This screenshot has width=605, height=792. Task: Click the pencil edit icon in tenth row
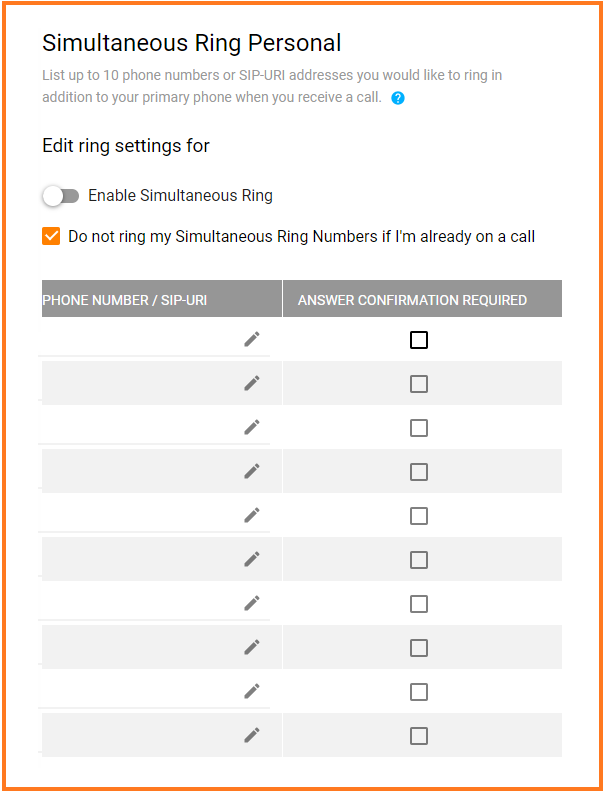252,735
